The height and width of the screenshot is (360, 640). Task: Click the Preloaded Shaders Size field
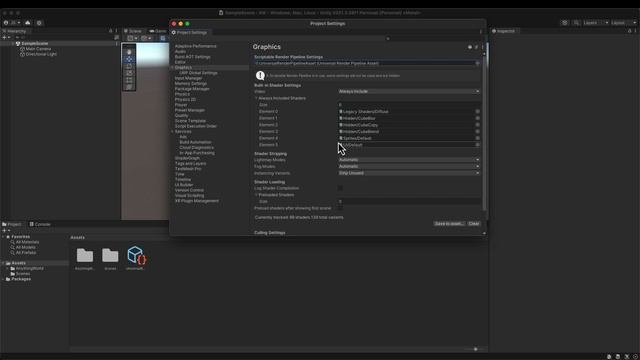pos(409,202)
